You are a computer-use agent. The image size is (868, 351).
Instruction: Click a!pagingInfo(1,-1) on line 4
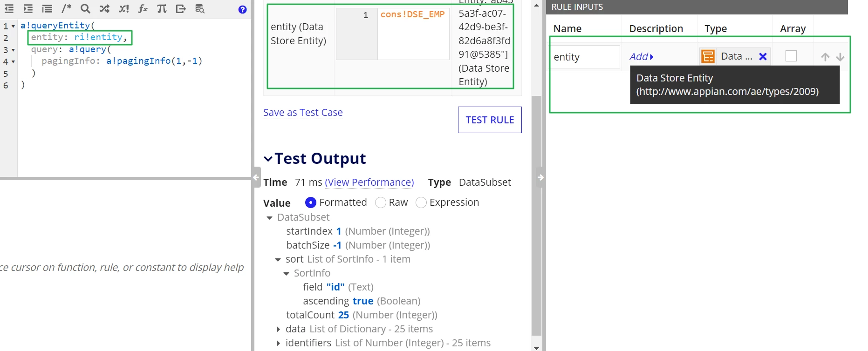(x=154, y=61)
